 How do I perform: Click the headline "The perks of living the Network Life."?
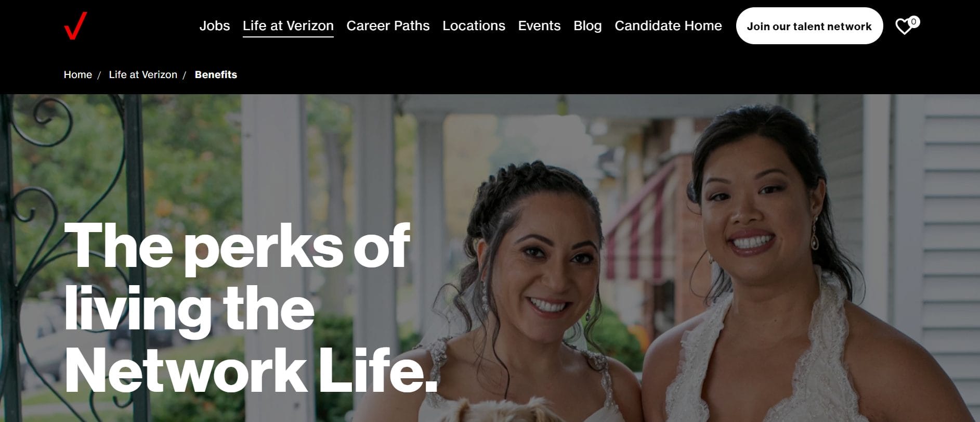point(250,308)
